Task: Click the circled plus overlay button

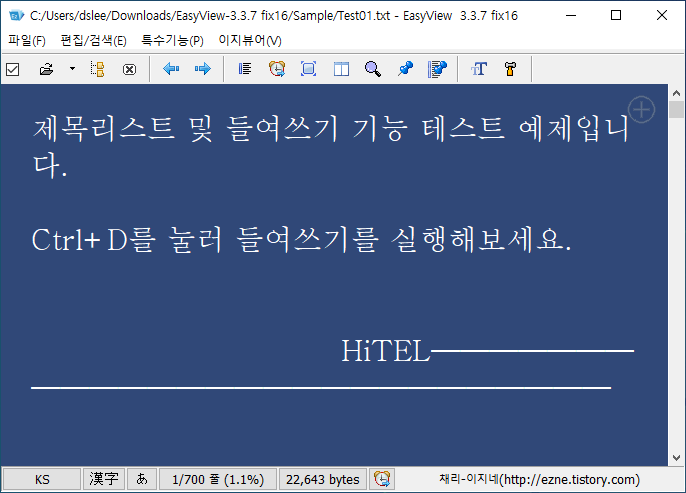Action: (x=641, y=109)
